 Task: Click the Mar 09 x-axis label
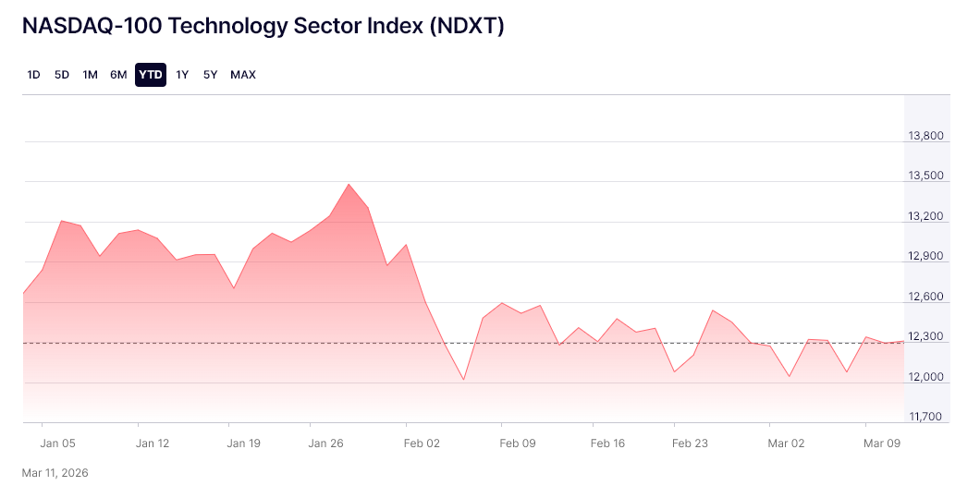(882, 443)
